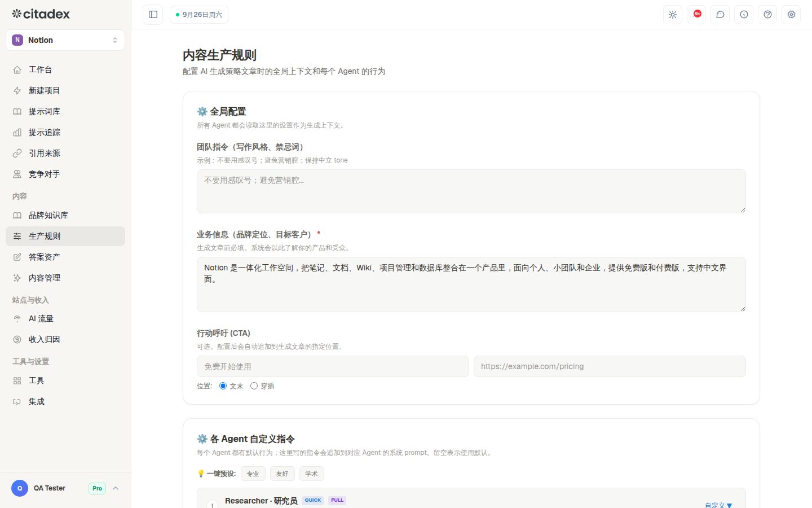Focus the CTA text field 免费开始使用
This screenshot has height=508, width=812.
click(333, 366)
